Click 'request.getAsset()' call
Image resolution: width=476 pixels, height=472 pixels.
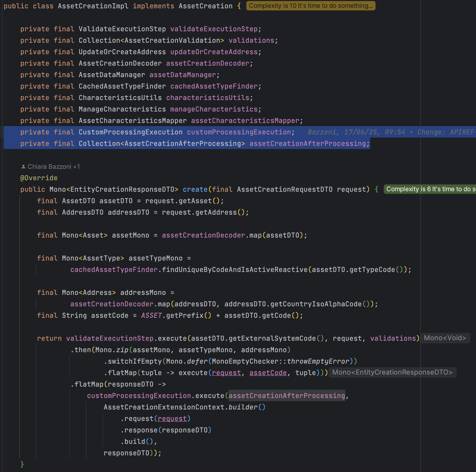click(x=183, y=201)
